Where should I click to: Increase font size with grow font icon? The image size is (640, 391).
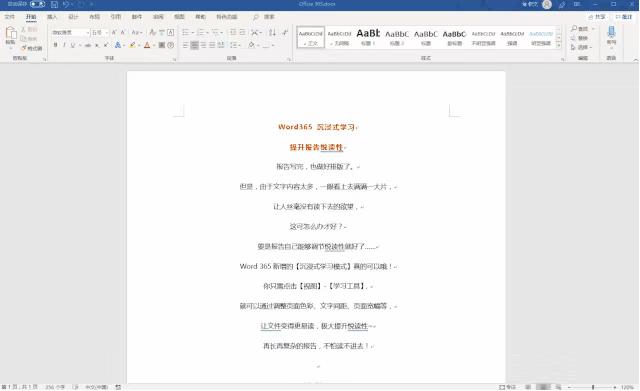tap(114, 32)
